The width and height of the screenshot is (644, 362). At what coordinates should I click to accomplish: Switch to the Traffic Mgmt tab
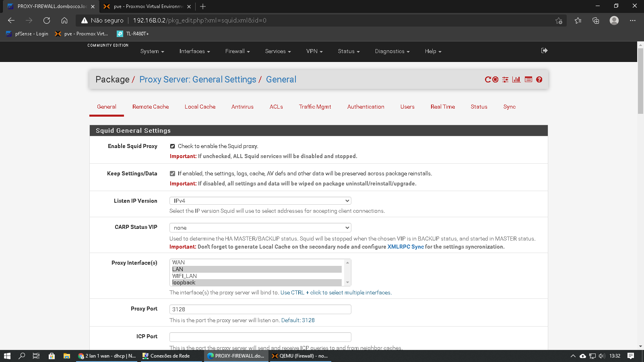tap(315, 107)
